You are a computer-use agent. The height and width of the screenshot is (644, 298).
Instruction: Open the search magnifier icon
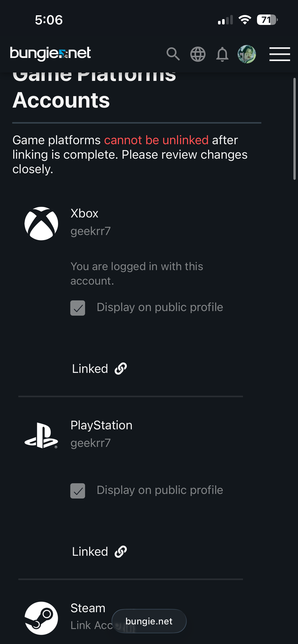click(173, 54)
